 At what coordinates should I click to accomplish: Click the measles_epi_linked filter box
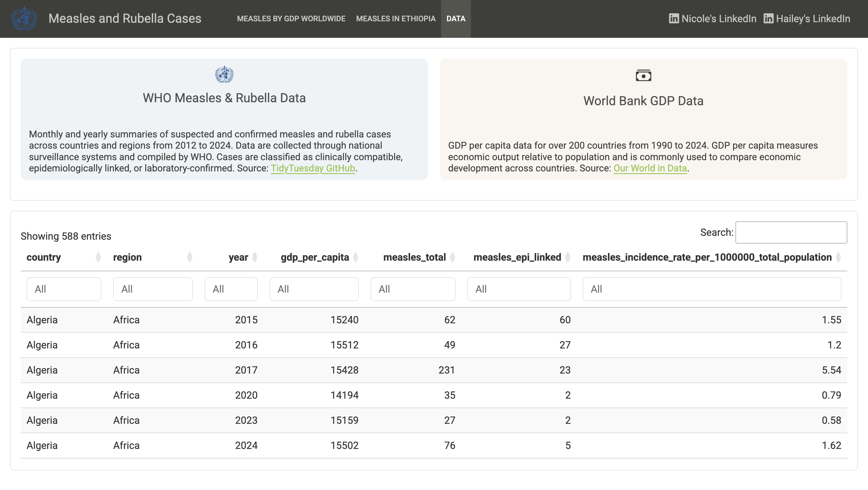[x=519, y=289]
